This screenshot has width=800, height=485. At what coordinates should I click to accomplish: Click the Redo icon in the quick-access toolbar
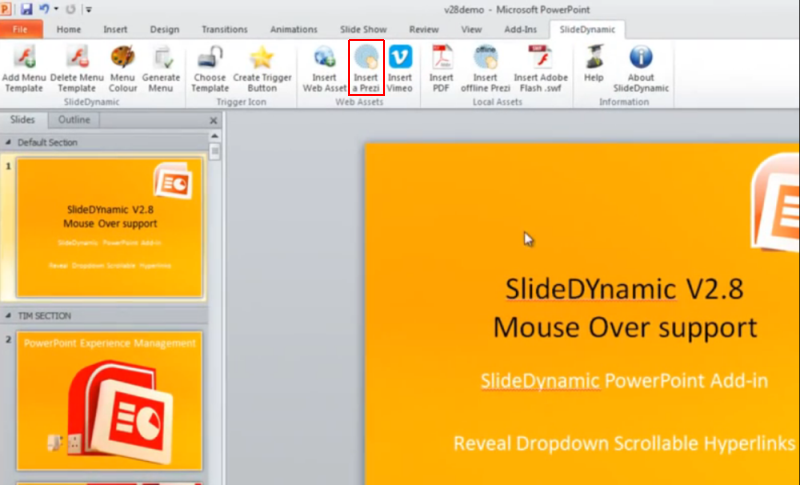[x=71, y=9]
